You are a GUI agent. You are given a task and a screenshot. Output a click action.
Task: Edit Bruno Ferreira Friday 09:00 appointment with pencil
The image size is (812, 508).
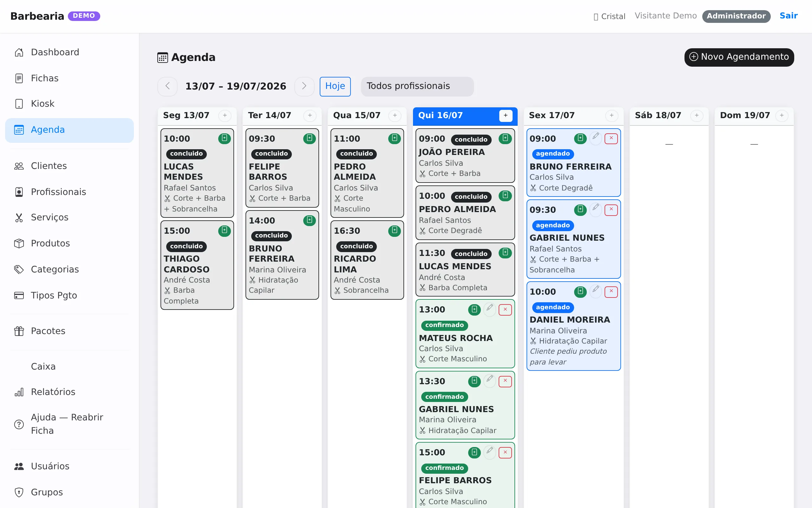(x=596, y=138)
